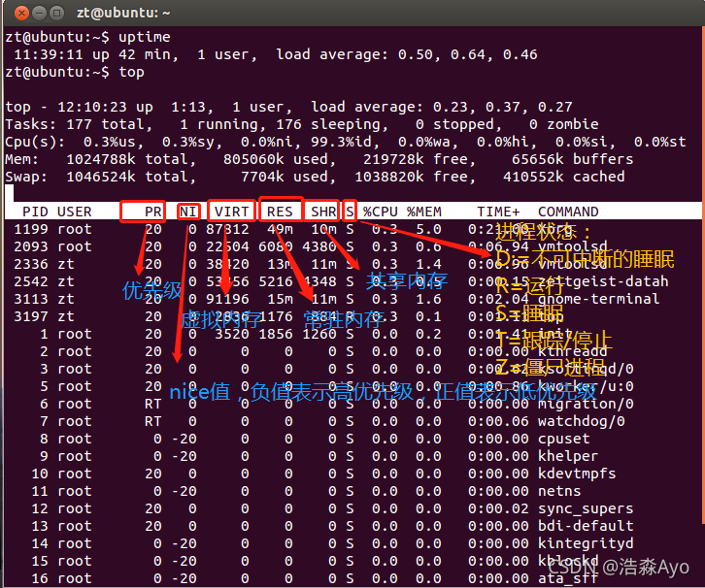
Task: Click the 0:00.02 time of sync_supers
Action: [x=498, y=509]
